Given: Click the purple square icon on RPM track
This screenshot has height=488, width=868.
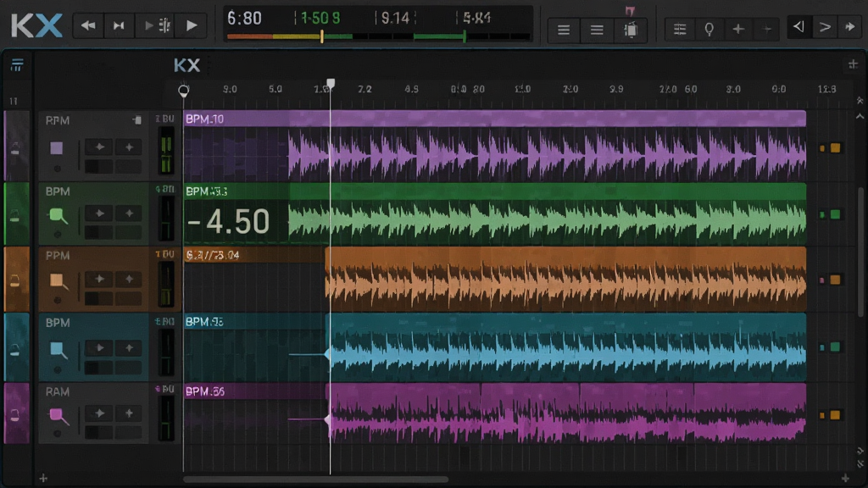Looking at the screenshot, I should point(57,148).
